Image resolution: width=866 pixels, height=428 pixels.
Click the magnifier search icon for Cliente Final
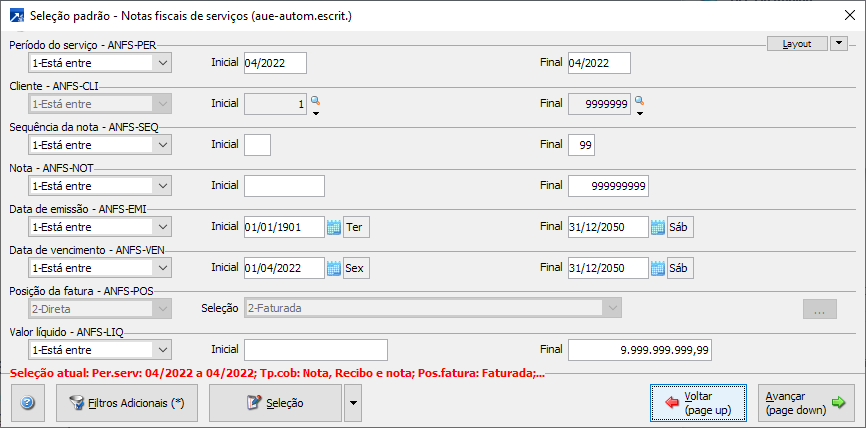[x=639, y=101]
